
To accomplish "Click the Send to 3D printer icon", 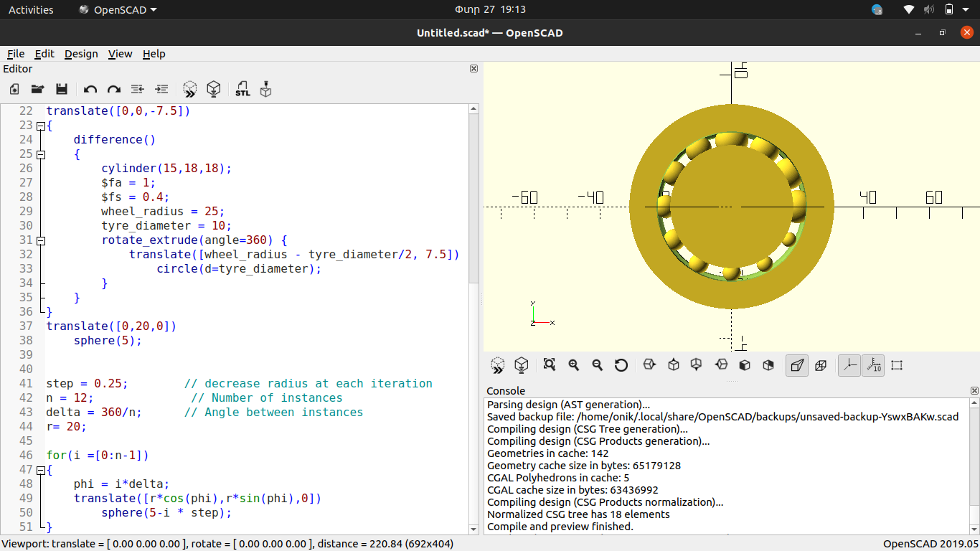I will [x=265, y=89].
